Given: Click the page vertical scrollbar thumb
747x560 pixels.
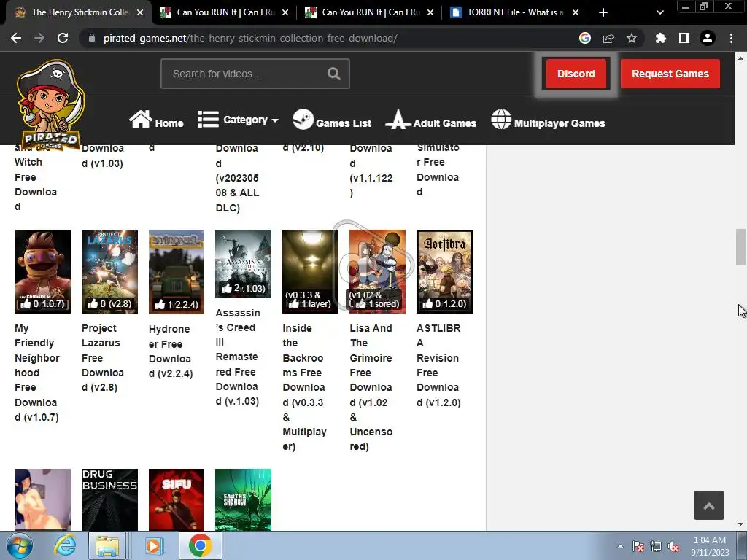Looking at the screenshot, I should tap(740, 247).
